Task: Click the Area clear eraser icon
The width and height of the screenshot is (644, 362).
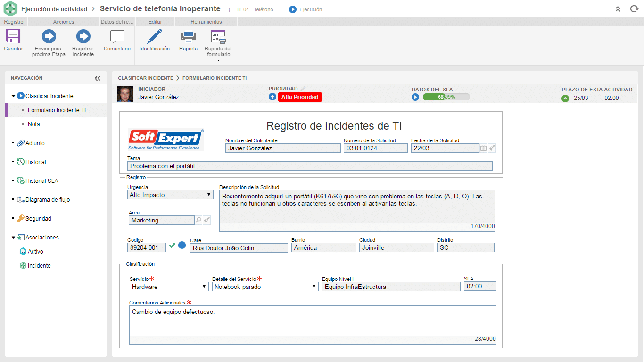Action: pyautogui.click(x=207, y=220)
